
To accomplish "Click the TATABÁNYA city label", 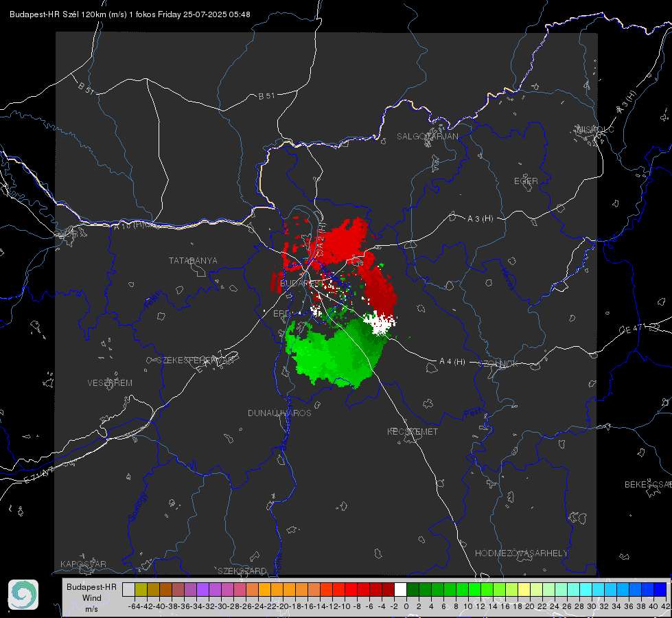I will pos(193,261).
